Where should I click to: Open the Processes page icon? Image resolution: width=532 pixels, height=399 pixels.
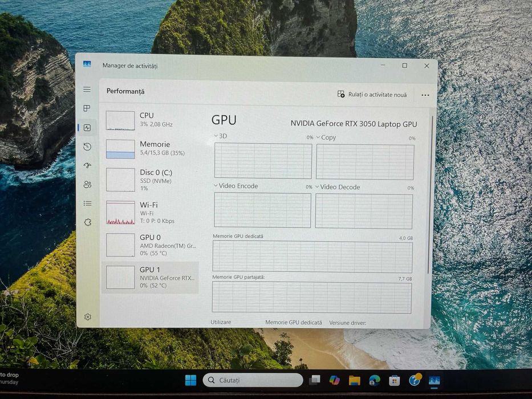point(87,108)
